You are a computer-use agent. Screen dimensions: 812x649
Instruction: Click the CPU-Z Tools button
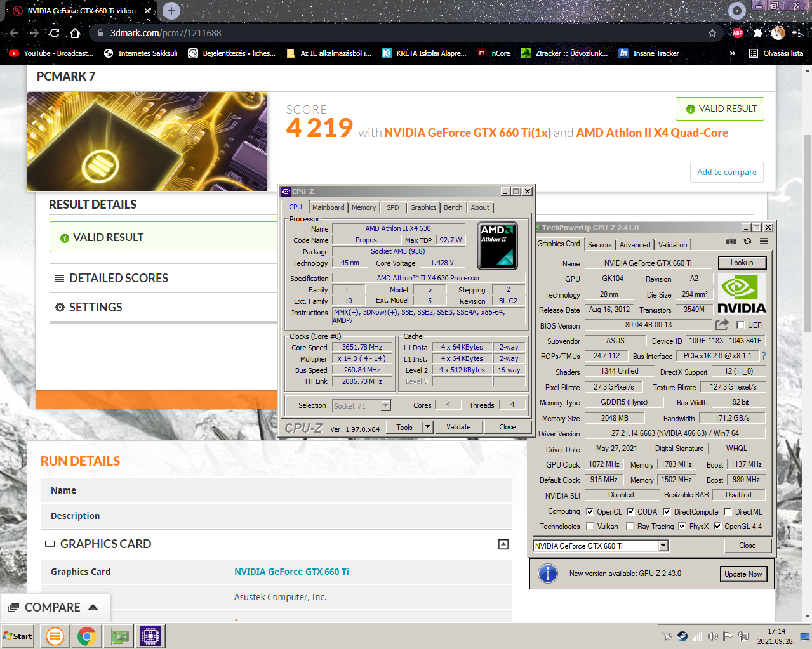(x=404, y=427)
